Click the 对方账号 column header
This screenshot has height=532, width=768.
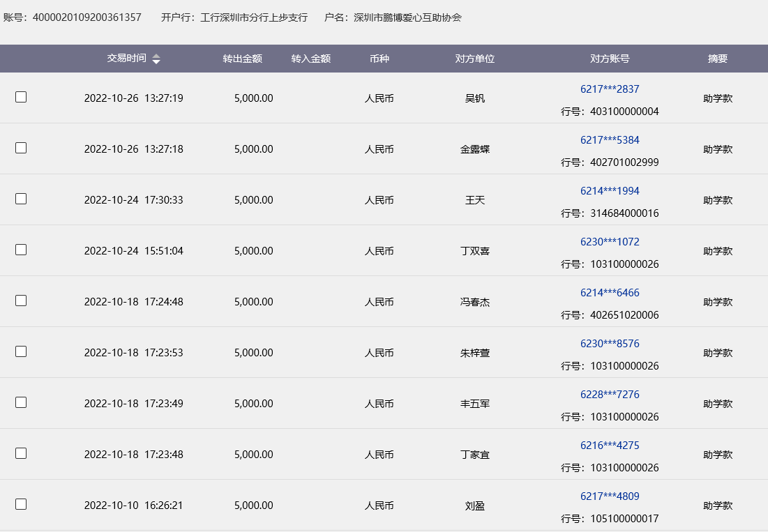pyautogui.click(x=610, y=59)
